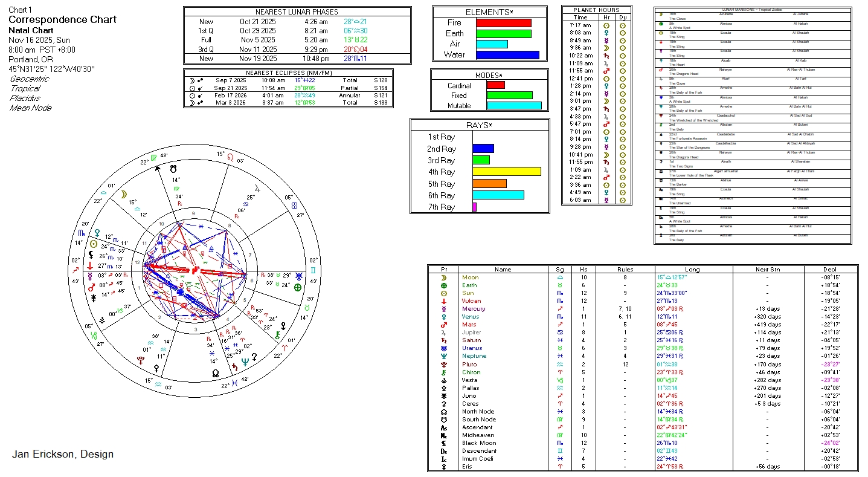Click the Moon glyph in the chart wheel
Viewport: 868px width, 477px height.
tap(124, 194)
